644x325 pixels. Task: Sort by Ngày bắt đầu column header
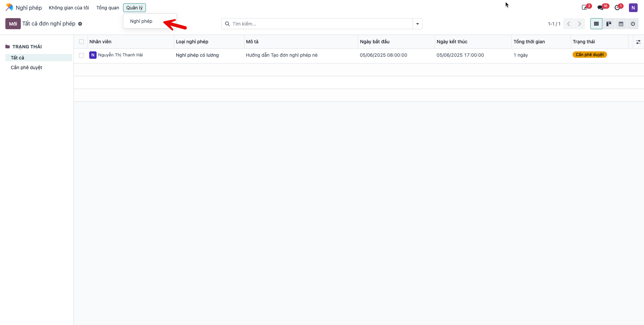click(396, 42)
